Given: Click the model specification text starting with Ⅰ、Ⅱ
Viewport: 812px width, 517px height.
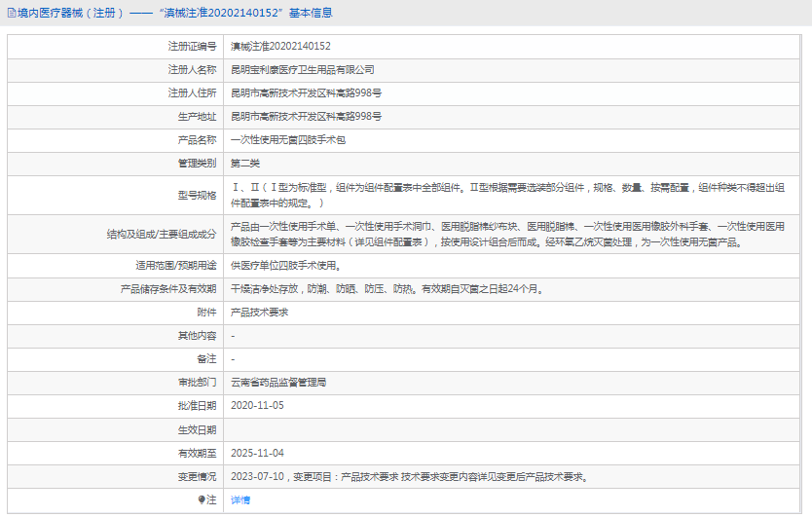Looking at the screenshot, I should tap(507, 196).
